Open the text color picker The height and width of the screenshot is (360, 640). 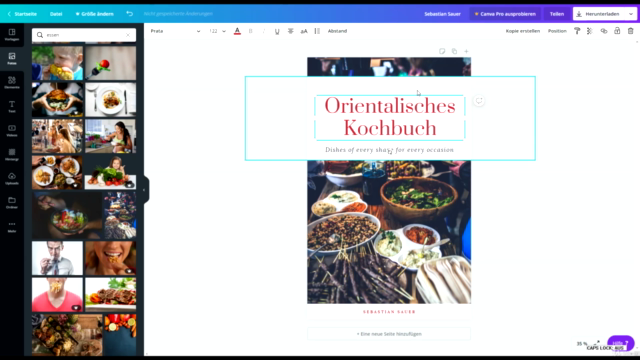[x=237, y=31]
